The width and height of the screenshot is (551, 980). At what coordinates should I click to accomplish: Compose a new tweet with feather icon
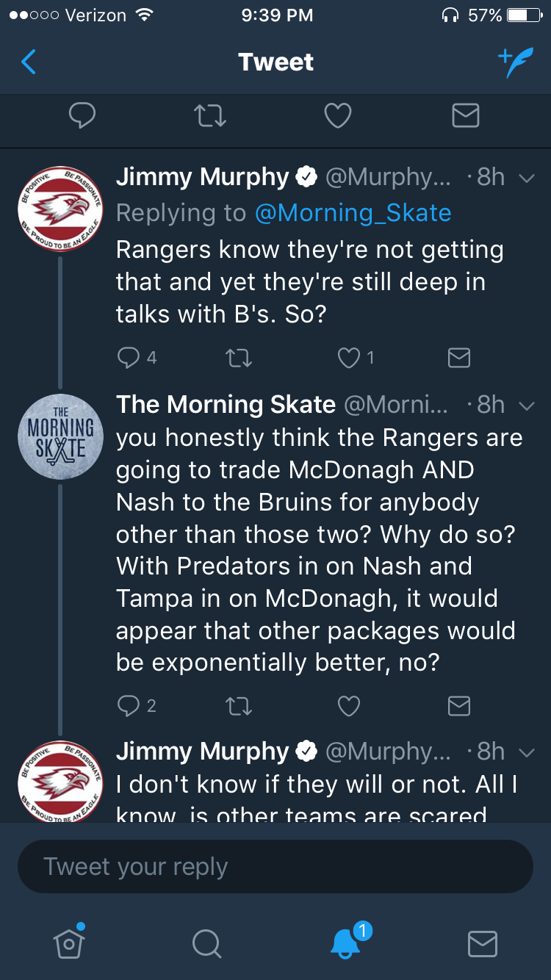tap(514, 62)
